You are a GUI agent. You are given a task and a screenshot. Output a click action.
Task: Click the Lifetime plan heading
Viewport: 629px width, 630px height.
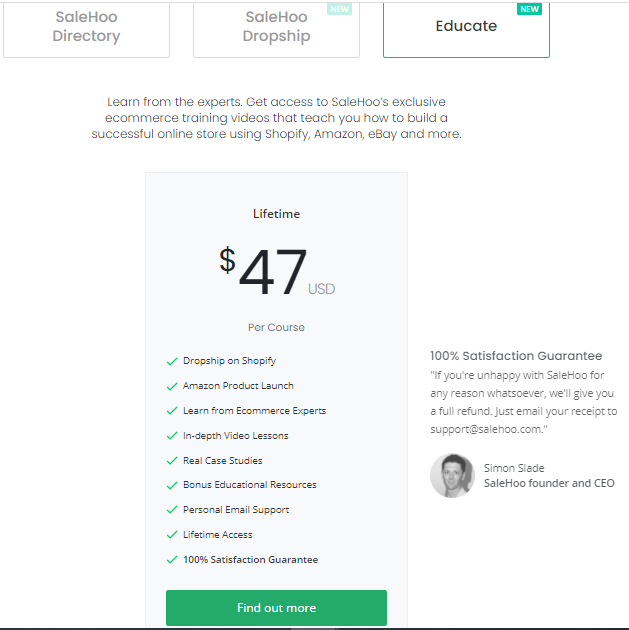[276, 214]
